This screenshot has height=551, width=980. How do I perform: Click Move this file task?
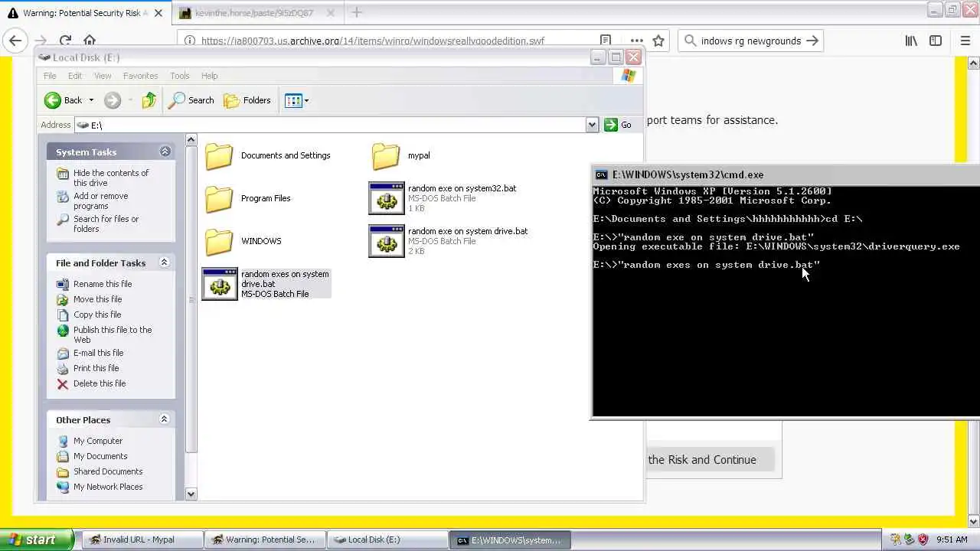pyautogui.click(x=97, y=299)
